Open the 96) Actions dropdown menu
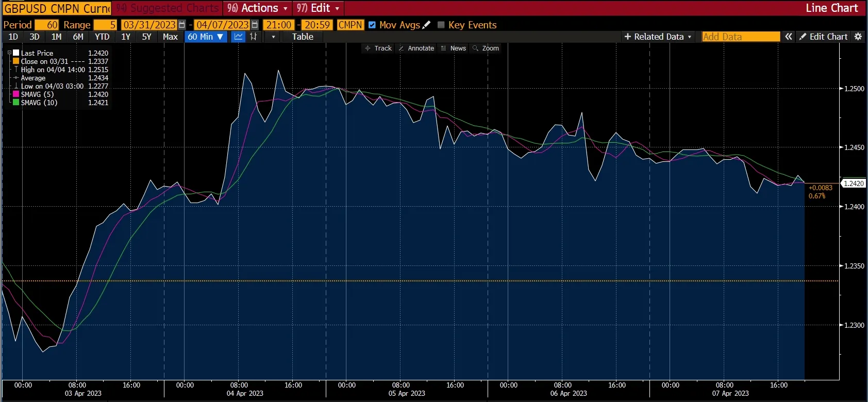 257,8
